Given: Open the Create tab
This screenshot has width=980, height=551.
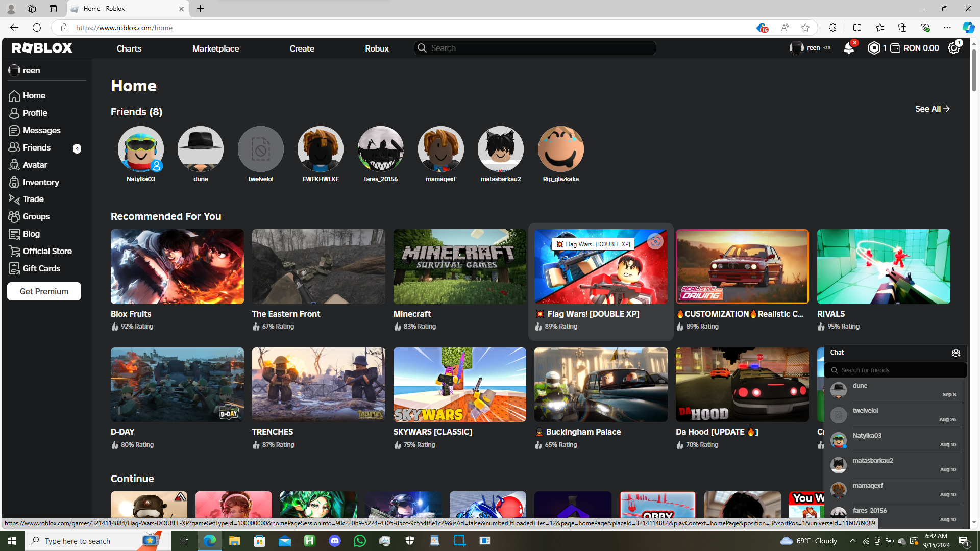Looking at the screenshot, I should tap(302, 48).
